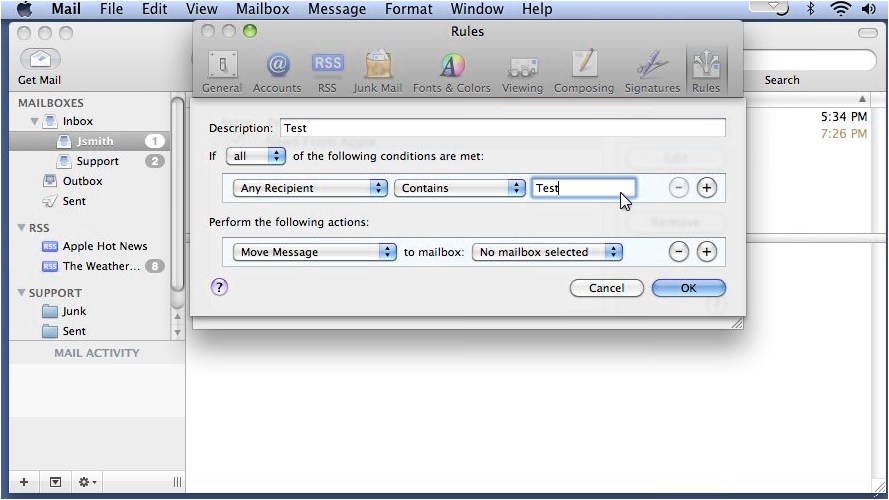Click the sidebar scroll down arrow

pos(177,333)
